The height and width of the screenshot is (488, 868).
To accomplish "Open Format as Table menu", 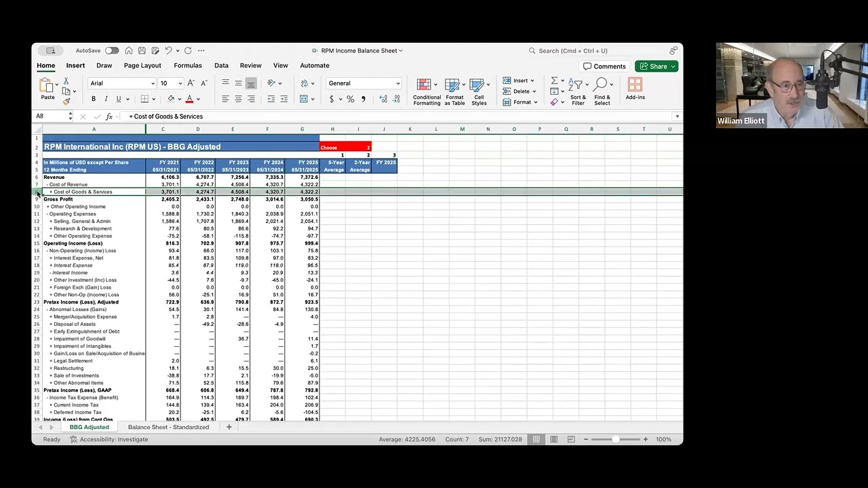I will [x=454, y=91].
